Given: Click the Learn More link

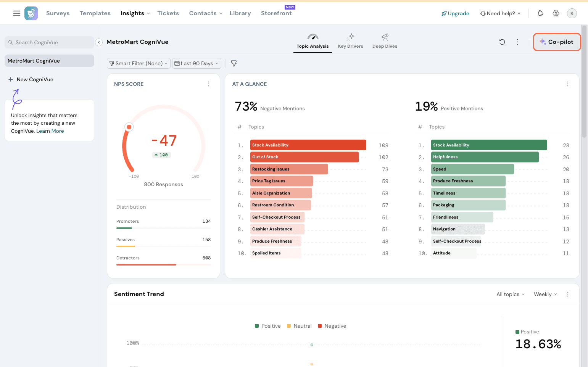Looking at the screenshot, I should coord(50,131).
